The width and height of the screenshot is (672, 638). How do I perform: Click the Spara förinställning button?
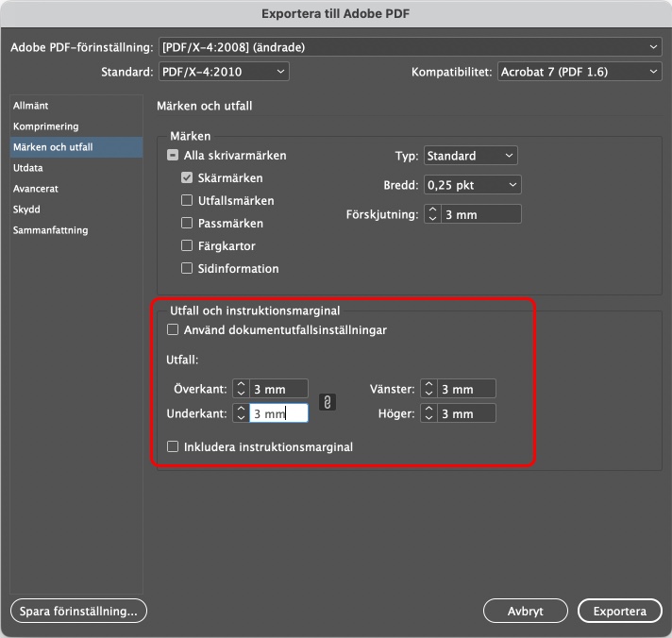click(79, 612)
